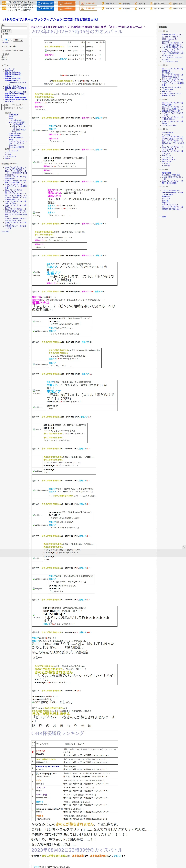Image resolution: width=186 pixels, height=868 pixels.
Task: Open Connecting With you バトルロイヤル！ menu link
Action: pyautogui.click(x=16, y=100)
